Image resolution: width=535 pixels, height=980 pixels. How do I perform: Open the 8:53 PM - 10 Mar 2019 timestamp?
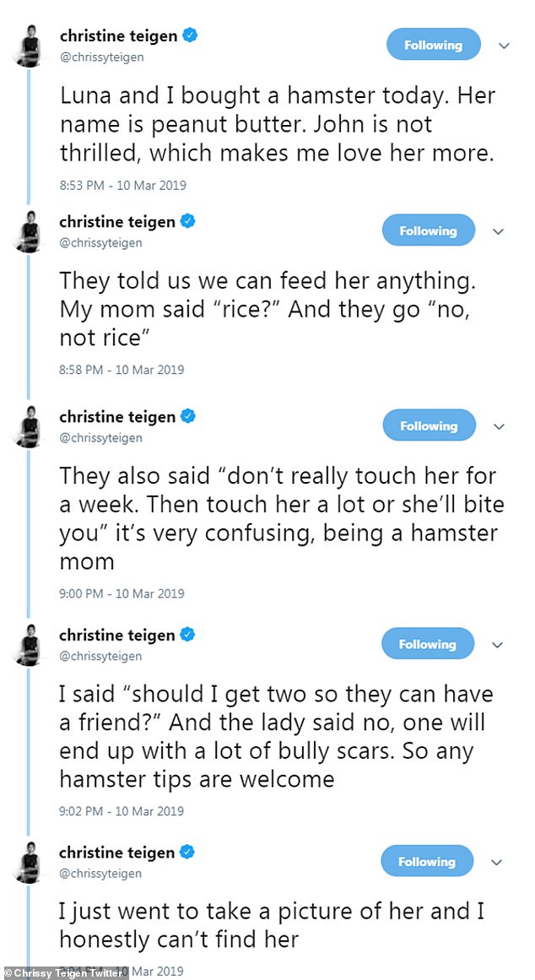point(122,185)
